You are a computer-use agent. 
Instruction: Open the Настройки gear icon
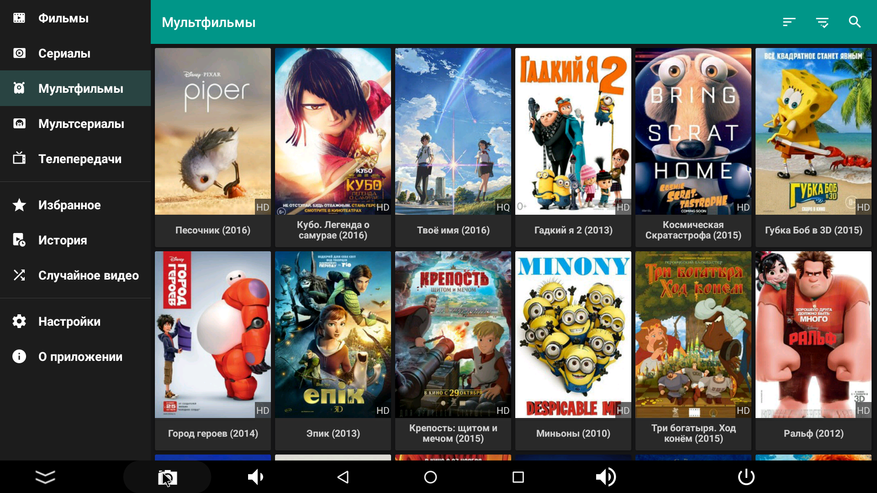pos(19,321)
